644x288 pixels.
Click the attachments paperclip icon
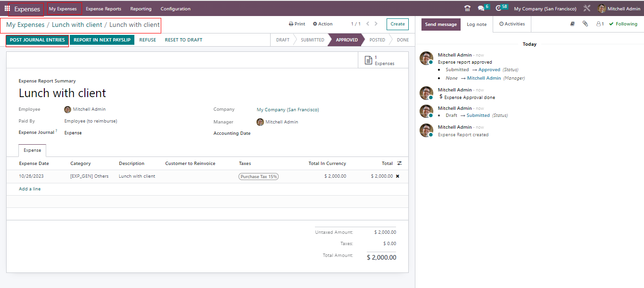pos(585,24)
